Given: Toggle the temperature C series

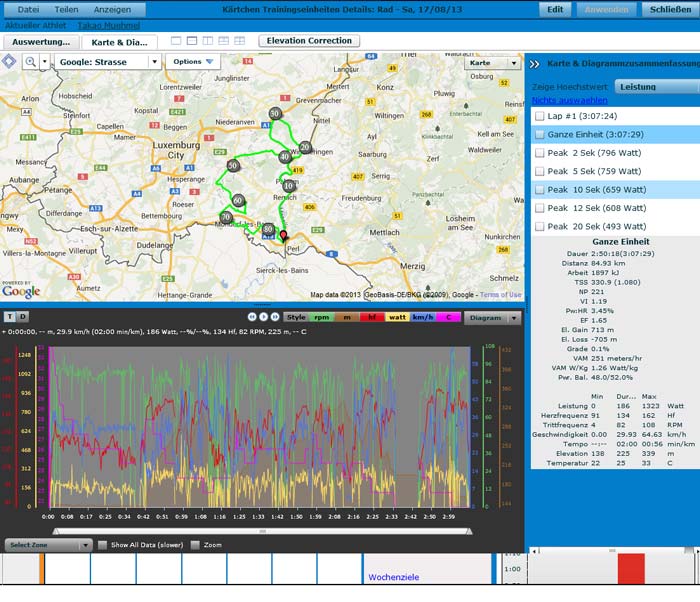Looking at the screenshot, I should 448,317.
